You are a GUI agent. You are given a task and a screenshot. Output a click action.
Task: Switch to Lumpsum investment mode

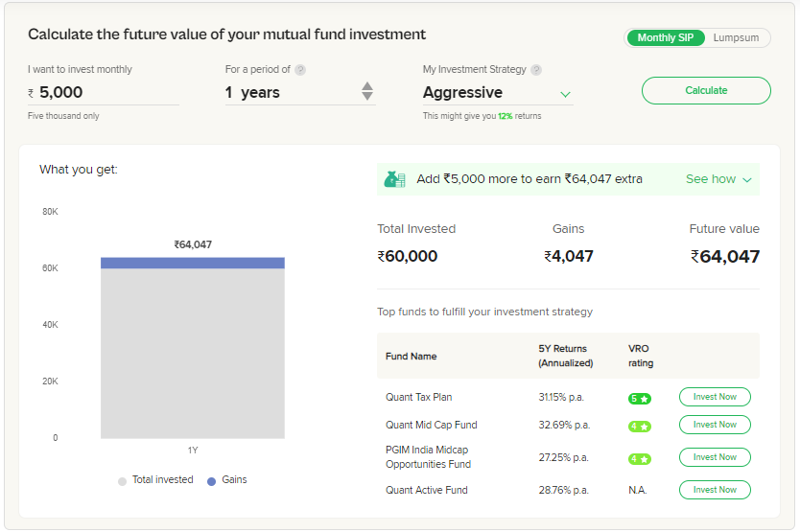pos(736,37)
